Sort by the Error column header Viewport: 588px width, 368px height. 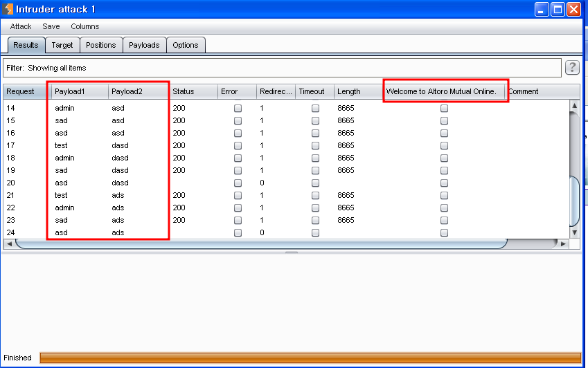[x=237, y=92]
